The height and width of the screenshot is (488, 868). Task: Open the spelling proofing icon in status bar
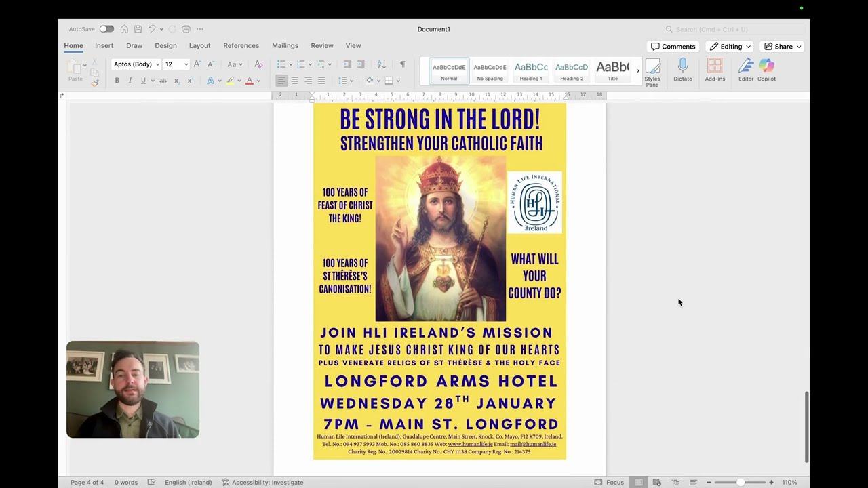click(151, 483)
